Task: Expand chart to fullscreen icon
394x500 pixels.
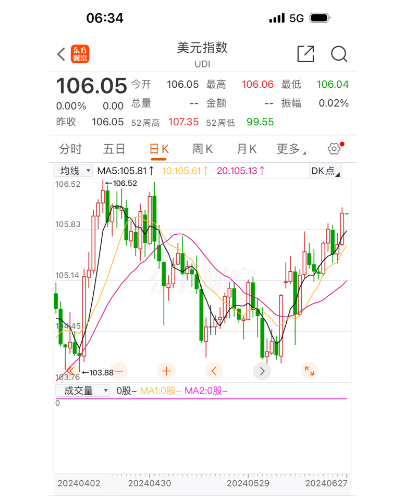Action: (309, 371)
